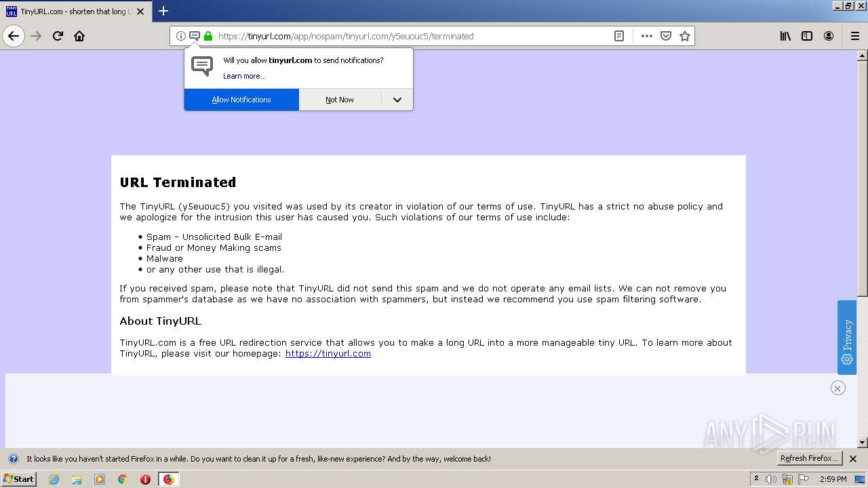This screenshot has height=488, width=868.
Task: Show sidebars icon
Action: tap(807, 36)
